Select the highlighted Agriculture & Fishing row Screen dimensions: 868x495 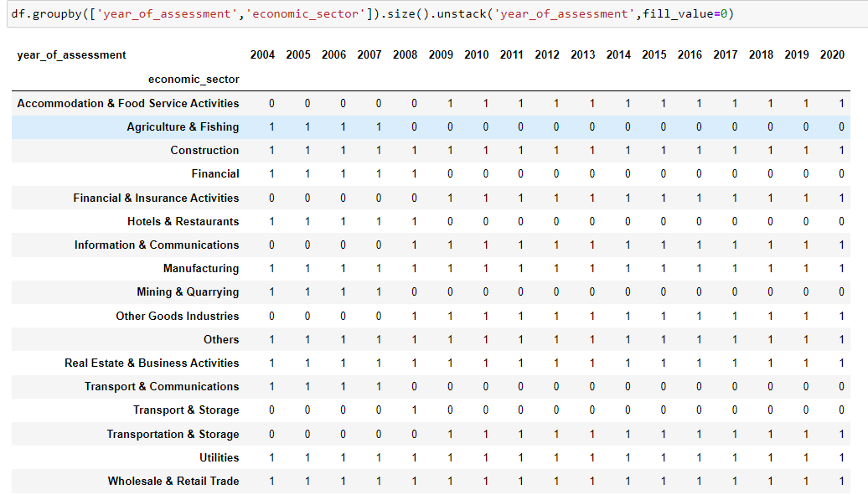pos(183,126)
